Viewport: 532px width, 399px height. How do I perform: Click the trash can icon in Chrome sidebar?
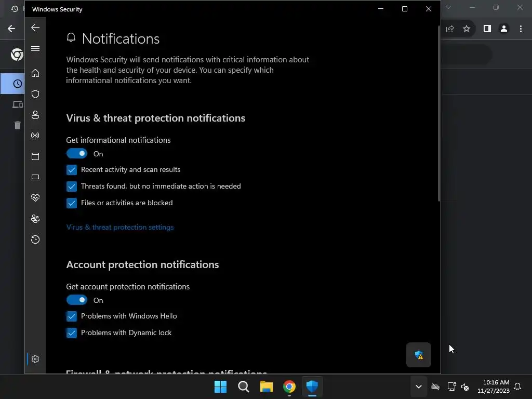tap(17, 125)
